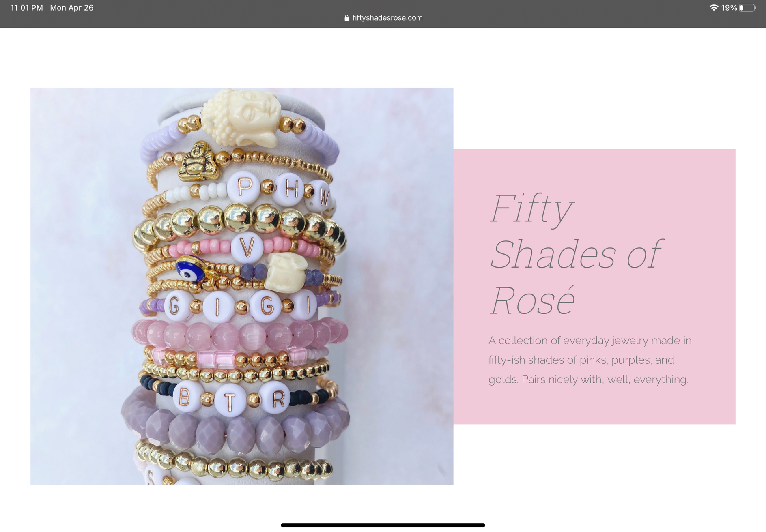Image resolution: width=766 pixels, height=532 pixels.
Task: Tap the Fifty Shades of Rosé heading
Action: [x=576, y=254]
